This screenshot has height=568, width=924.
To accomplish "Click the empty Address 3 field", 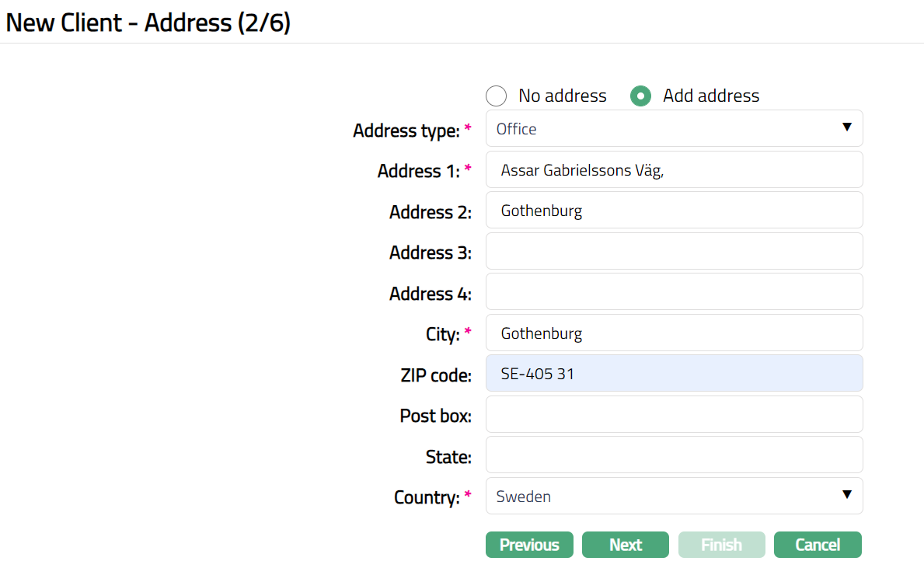I will click(673, 252).
